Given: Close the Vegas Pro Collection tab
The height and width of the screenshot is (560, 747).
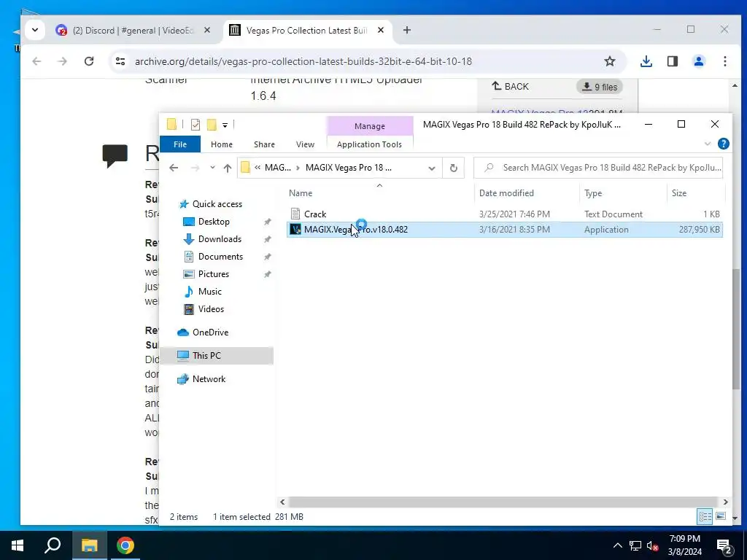Looking at the screenshot, I should point(381,30).
